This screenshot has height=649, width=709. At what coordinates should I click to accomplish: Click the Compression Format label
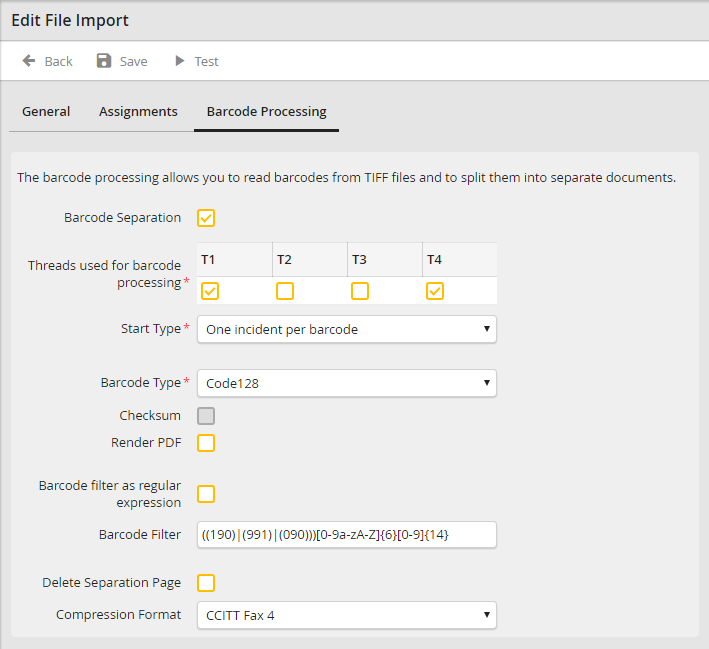[x=118, y=615]
